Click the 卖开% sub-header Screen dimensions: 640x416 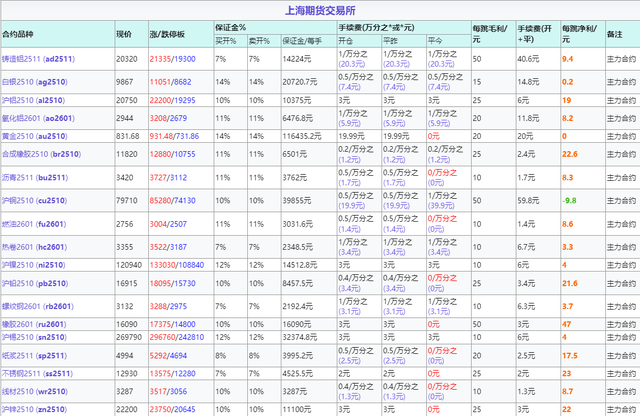[260, 41]
